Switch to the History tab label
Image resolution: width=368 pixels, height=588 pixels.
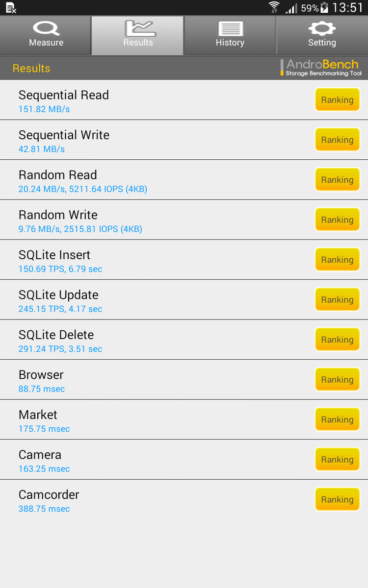tap(230, 43)
